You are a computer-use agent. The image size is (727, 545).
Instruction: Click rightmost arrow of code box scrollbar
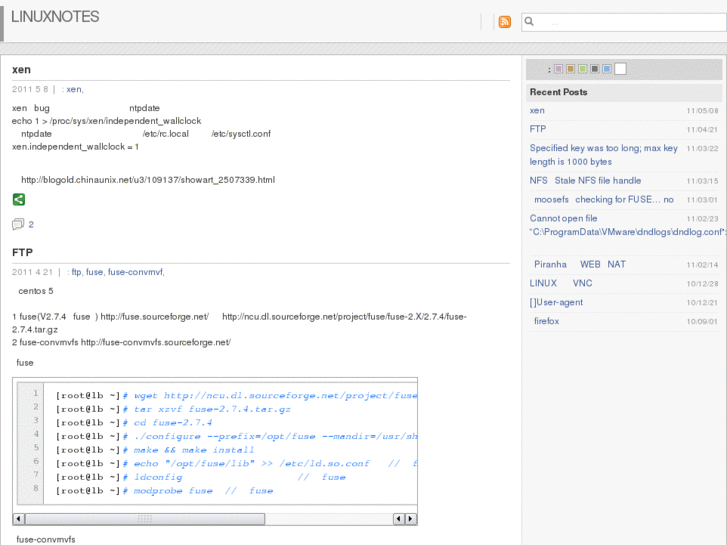(x=411, y=519)
